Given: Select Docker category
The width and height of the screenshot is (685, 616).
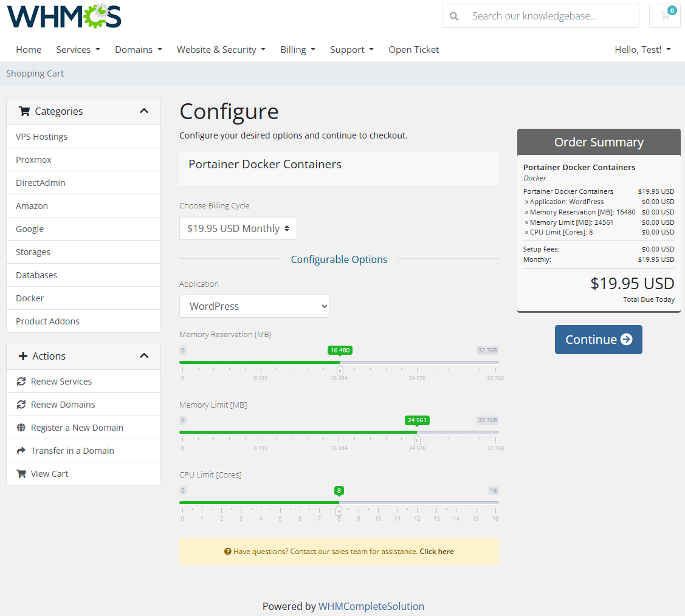Looking at the screenshot, I should [83, 298].
